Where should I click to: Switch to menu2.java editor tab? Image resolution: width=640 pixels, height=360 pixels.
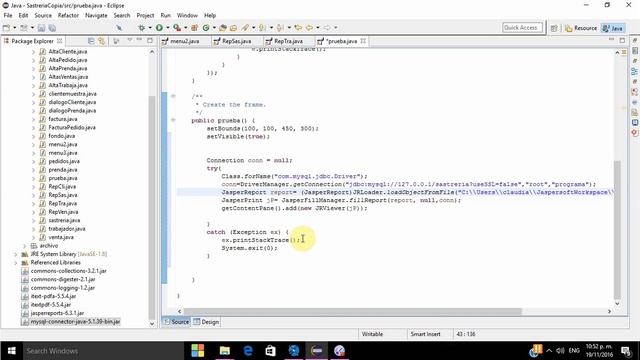point(184,41)
